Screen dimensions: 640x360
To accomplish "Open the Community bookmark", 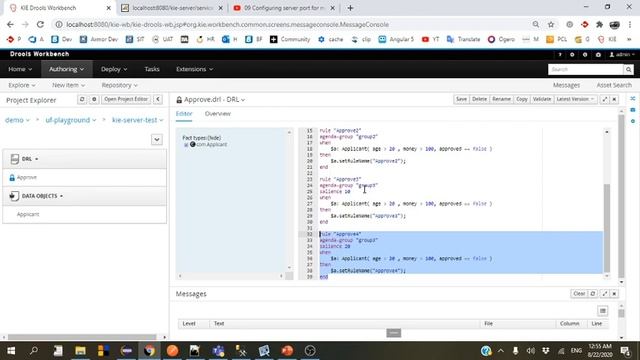I will pos(290,39).
